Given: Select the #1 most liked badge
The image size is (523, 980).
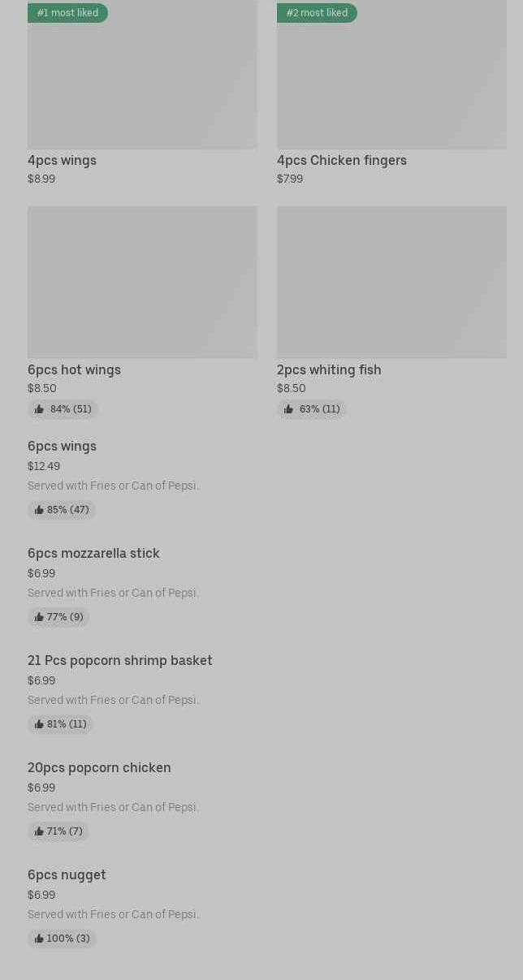Looking at the screenshot, I should [x=67, y=13].
